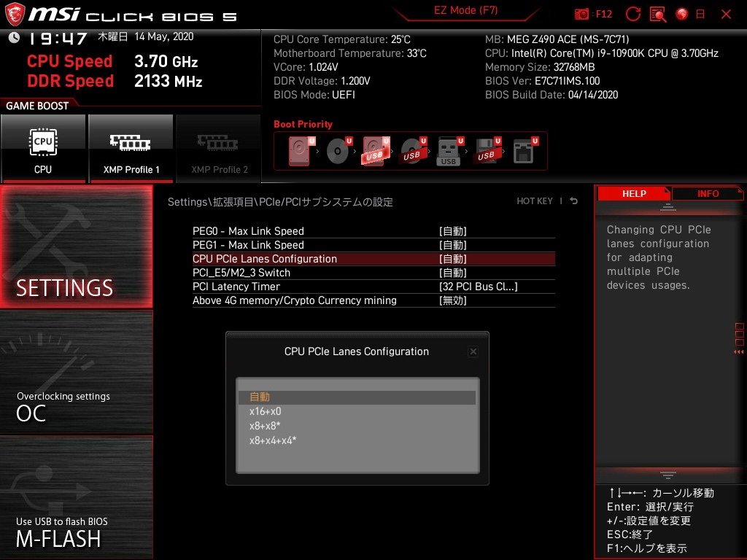This screenshot has height=560, width=747.
Task: Select the USB key boot device icon
Action: tap(449, 151)
